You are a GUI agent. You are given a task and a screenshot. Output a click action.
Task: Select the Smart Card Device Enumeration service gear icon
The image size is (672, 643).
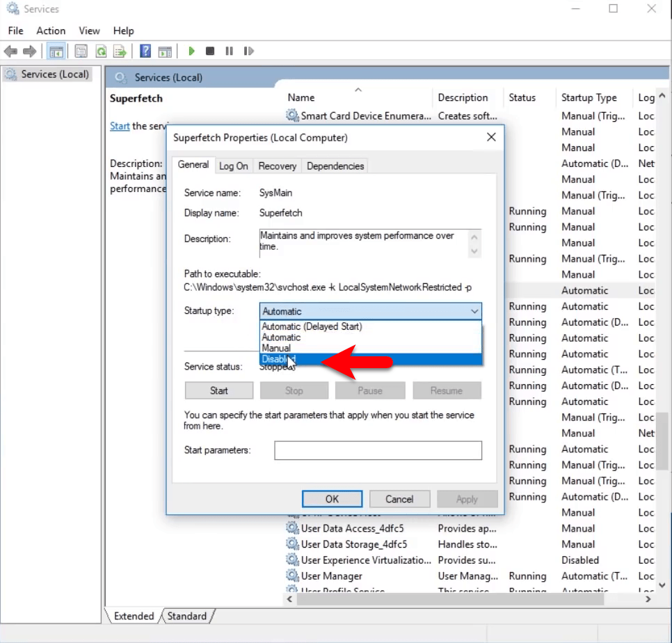292,116
